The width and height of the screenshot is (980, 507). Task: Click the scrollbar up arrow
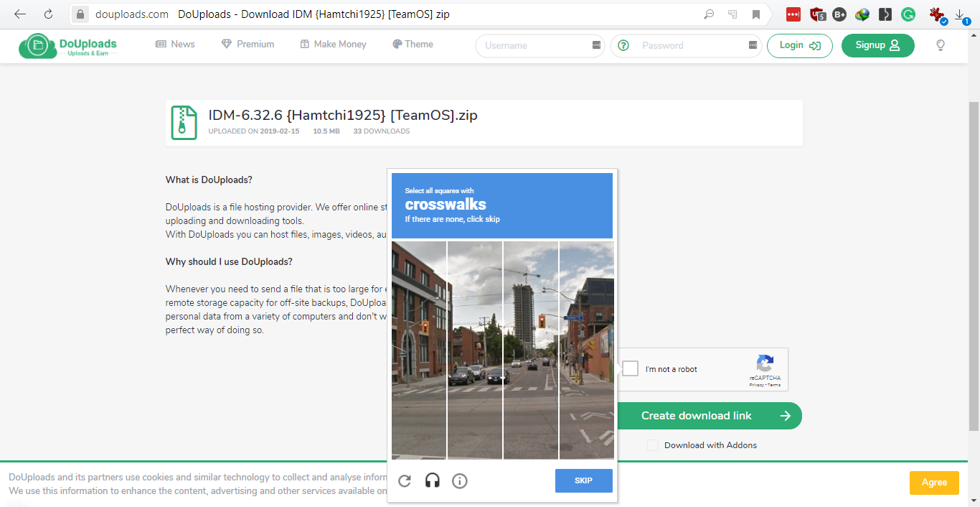(974, 35)
